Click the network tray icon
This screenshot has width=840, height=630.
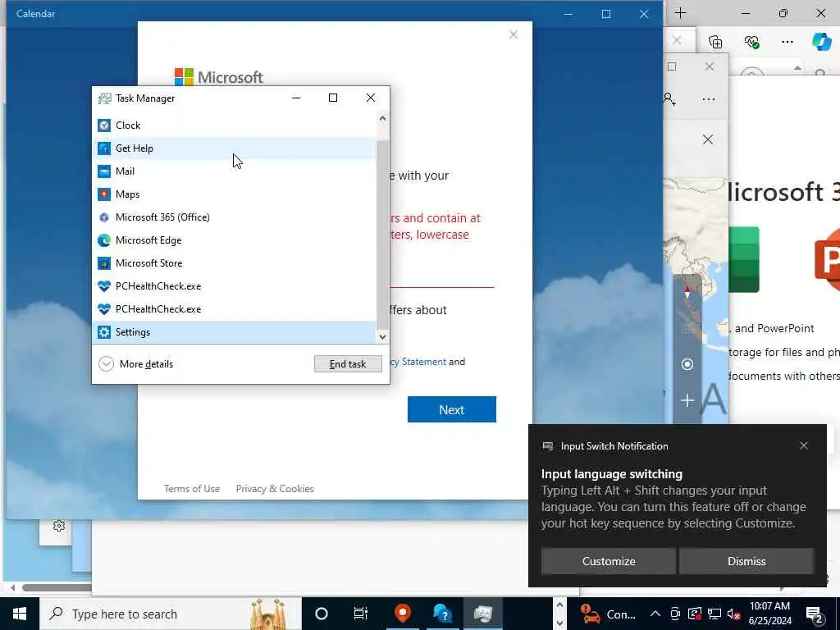click(714, 614)
